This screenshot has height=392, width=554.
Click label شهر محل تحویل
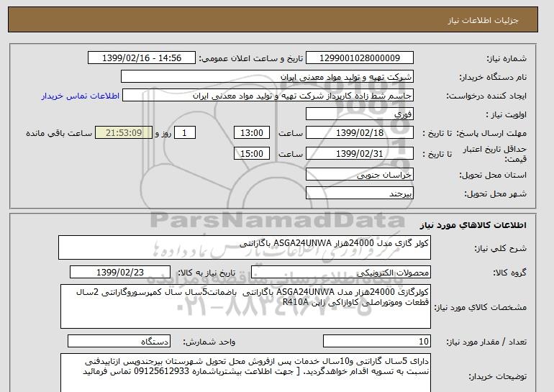point(495,194)
